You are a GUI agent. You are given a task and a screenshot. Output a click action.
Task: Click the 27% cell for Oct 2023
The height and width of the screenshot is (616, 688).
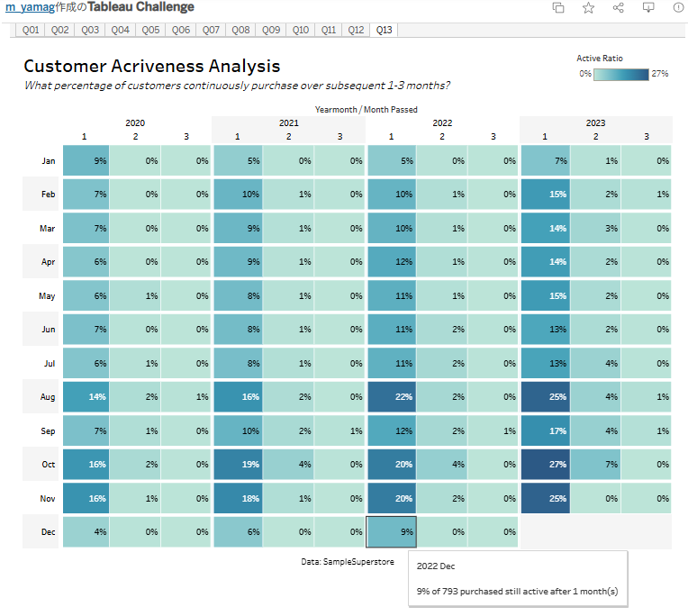(546, 464)
